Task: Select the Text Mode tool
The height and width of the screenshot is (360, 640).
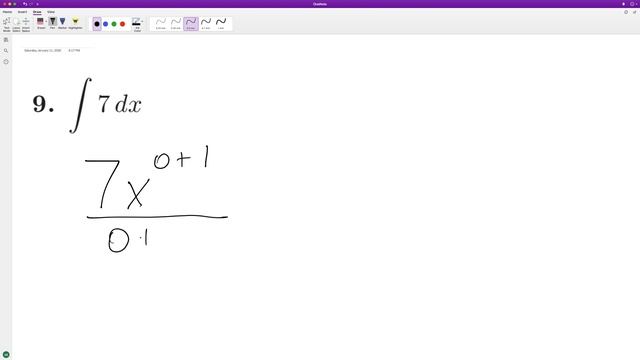Action: (7, 24)
